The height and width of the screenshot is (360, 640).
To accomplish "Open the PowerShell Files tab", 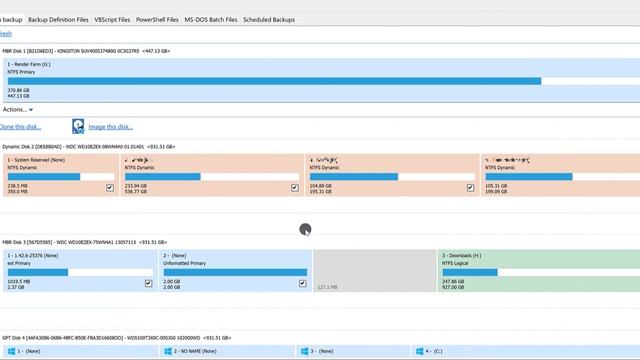I will 157,20.
